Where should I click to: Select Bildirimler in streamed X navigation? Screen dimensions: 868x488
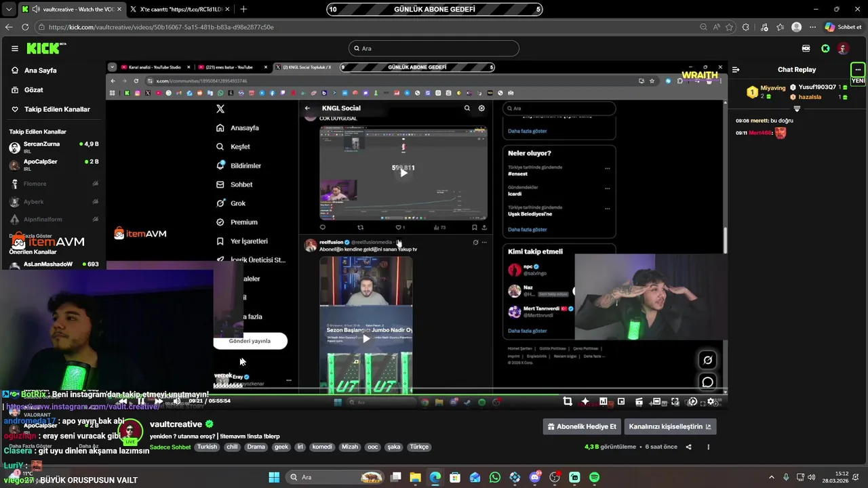[x=239, y=165]
